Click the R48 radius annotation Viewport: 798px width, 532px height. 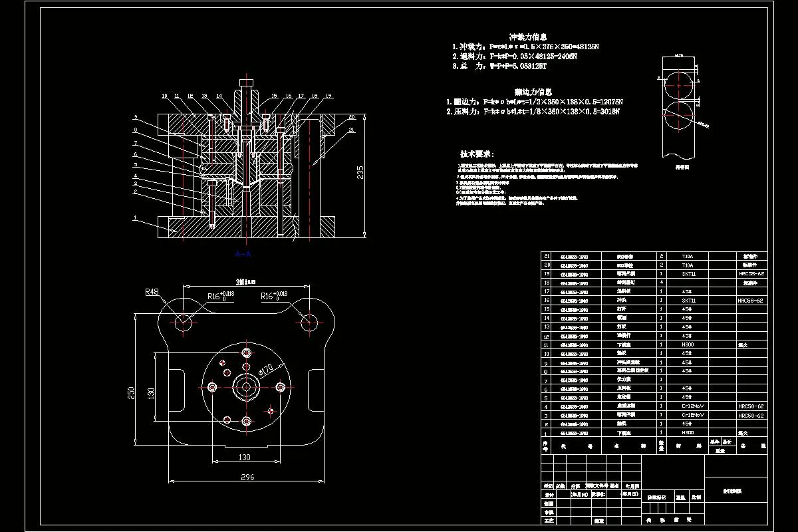153,291
